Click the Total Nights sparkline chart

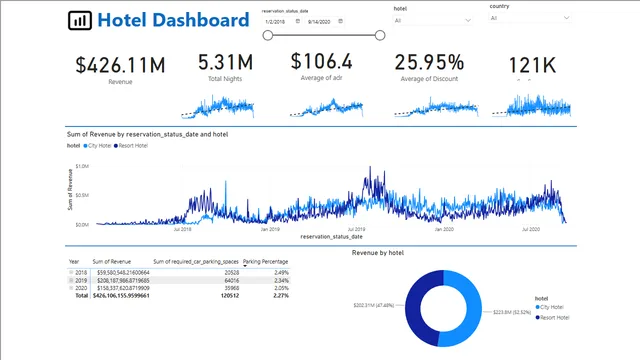click(218, 107)
